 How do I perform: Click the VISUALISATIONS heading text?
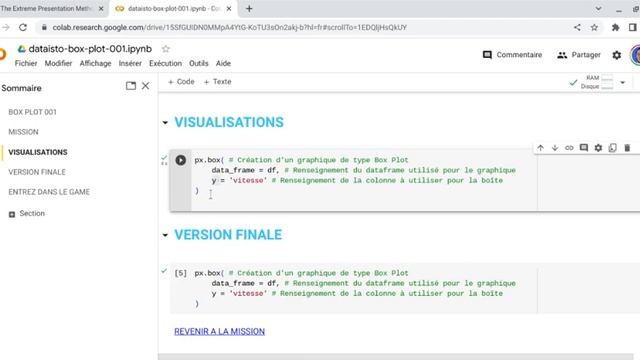point(229,122)
